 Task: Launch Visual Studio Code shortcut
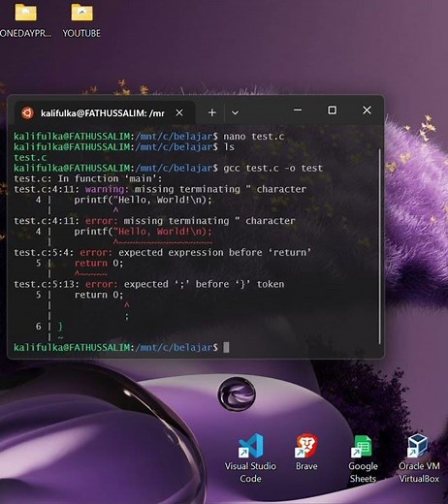pyautogui.click(x=250, y=458)
